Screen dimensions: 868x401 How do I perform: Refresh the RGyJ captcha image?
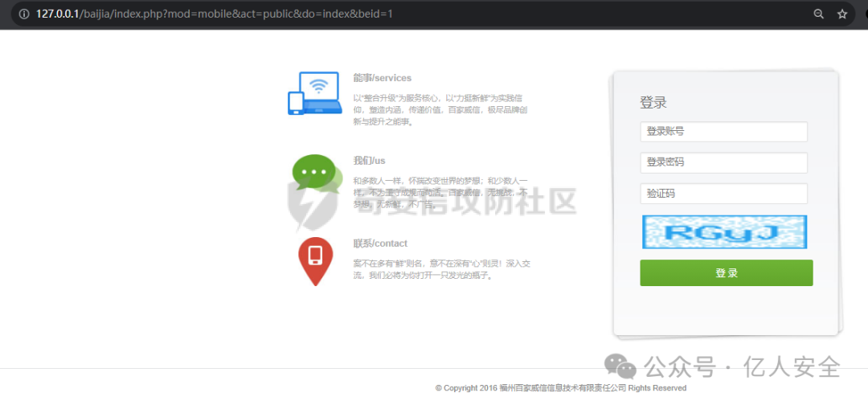point(724,232)
